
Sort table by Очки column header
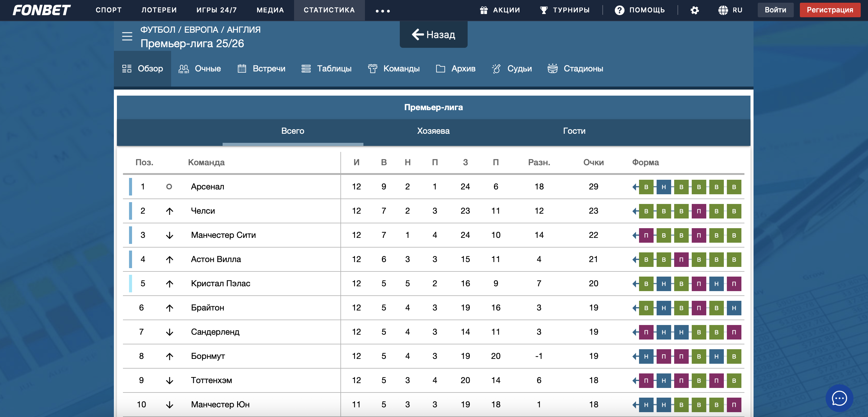tap(593, 162)
